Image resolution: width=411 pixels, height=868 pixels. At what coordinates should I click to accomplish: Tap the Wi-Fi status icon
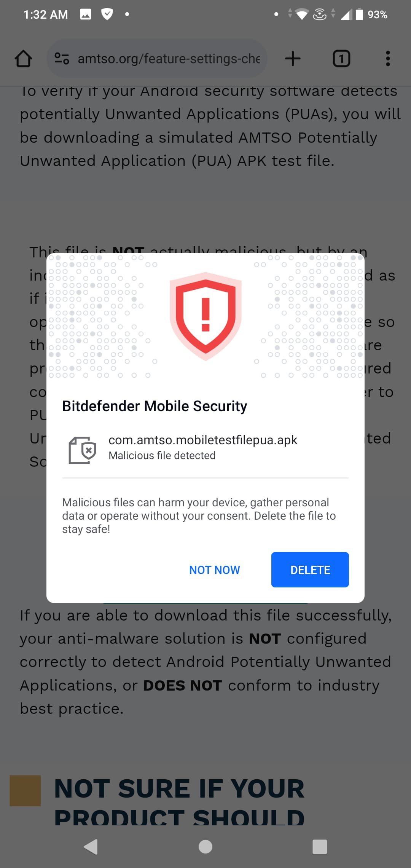coord(302,14)
